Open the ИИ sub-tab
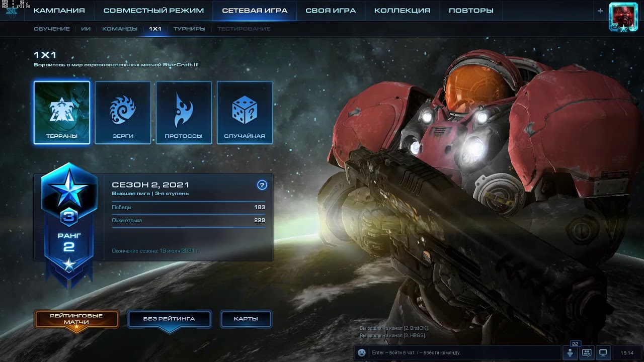This screenshot has width=644, height=362. click(86, 29)
